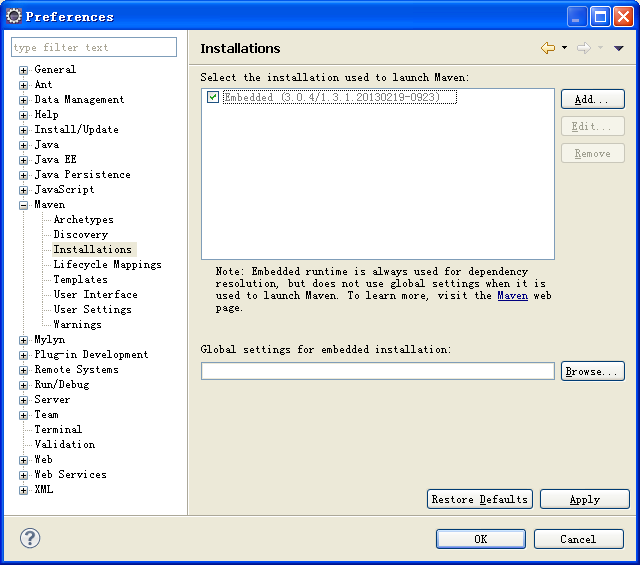640x565 pixels.
Task: Select Warnings under Maven
Action: click(78, 325)
